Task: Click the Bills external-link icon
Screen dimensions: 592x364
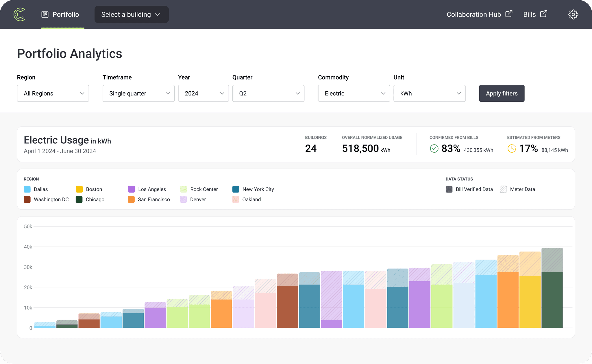Action: coord(543,14)
